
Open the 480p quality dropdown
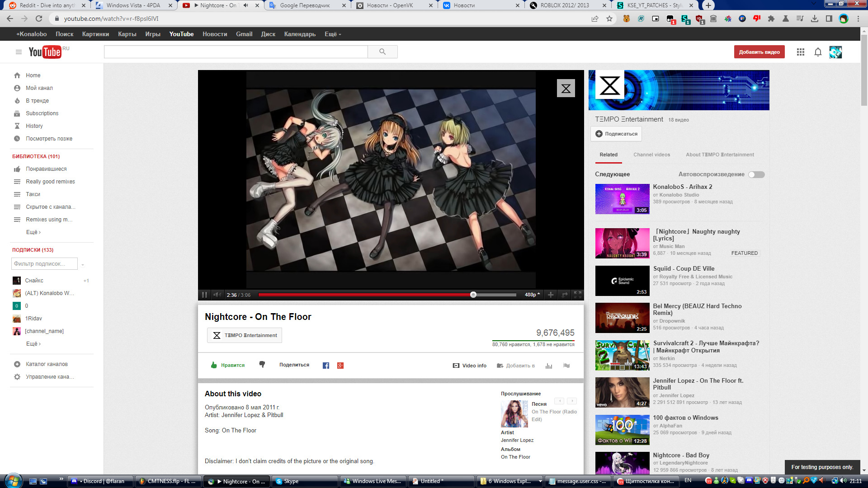click(x=532, y=295)
